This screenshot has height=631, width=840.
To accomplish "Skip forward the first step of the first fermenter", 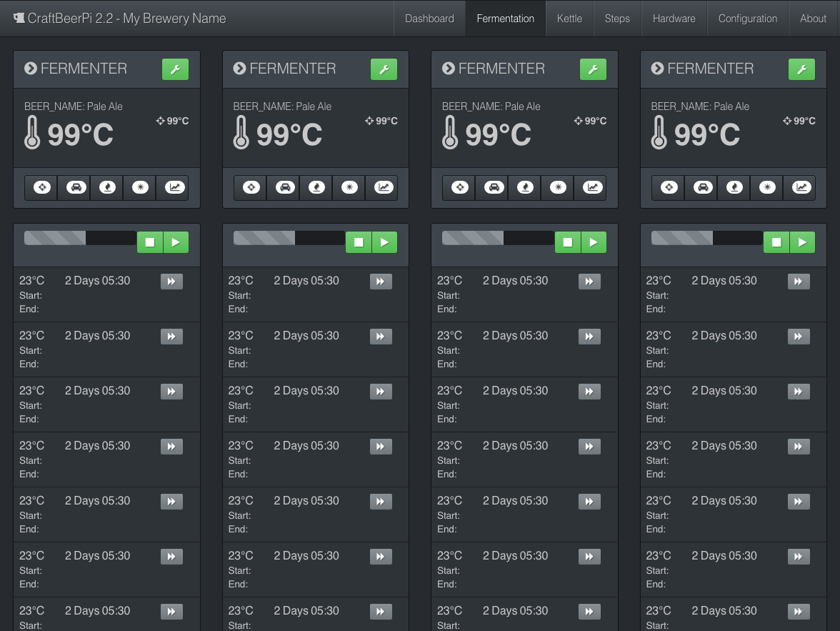I will pos(171,282).
